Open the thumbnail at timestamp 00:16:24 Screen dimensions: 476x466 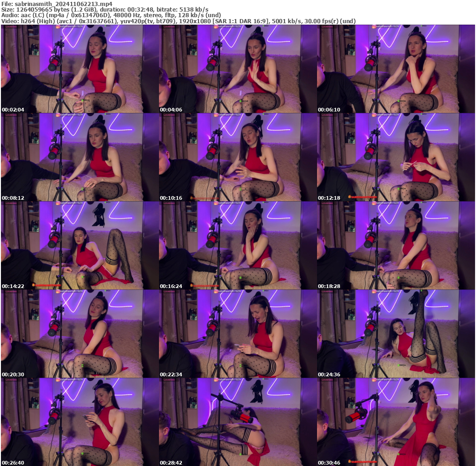237,242
